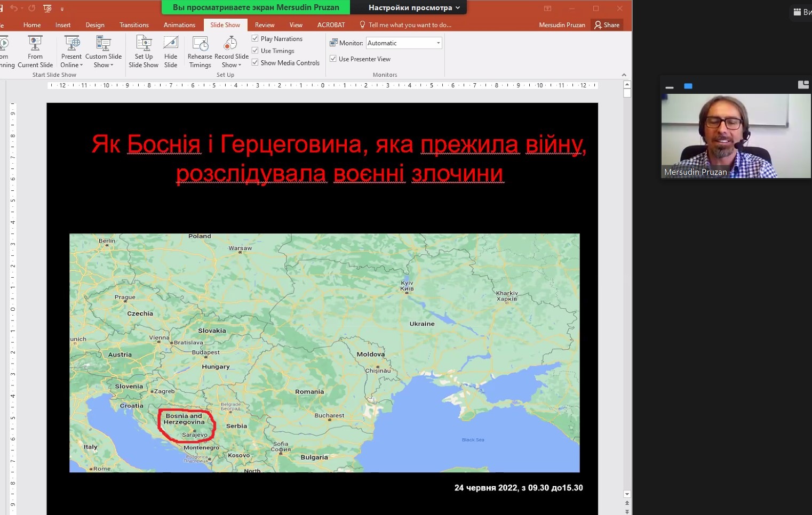This screenshot has height=515, width=812.
Task: Click Start From Beginning in quick access toolbar
Action: click(47, 9)
